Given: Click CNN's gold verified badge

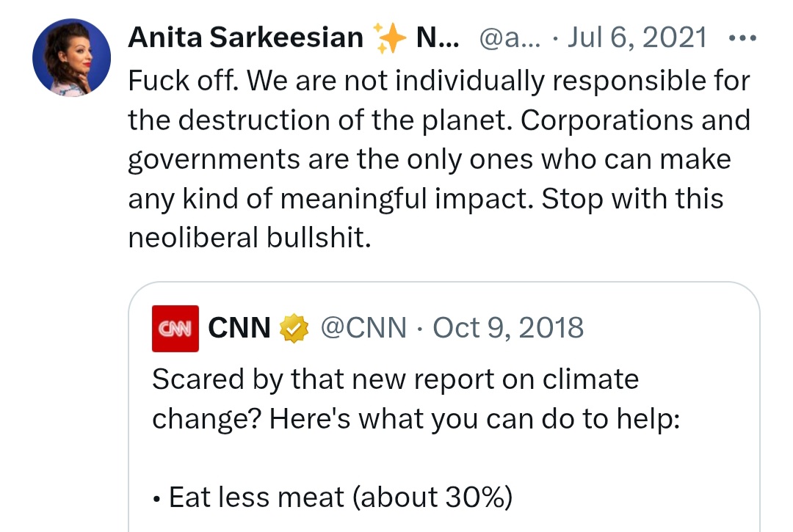Looking at the screenshot, I should [x=294, y=328].
